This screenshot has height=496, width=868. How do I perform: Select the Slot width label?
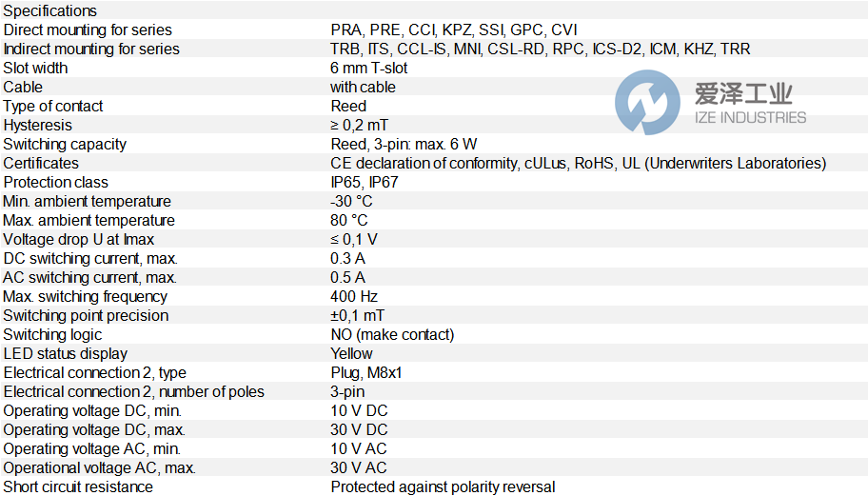(x=36, y=68)
